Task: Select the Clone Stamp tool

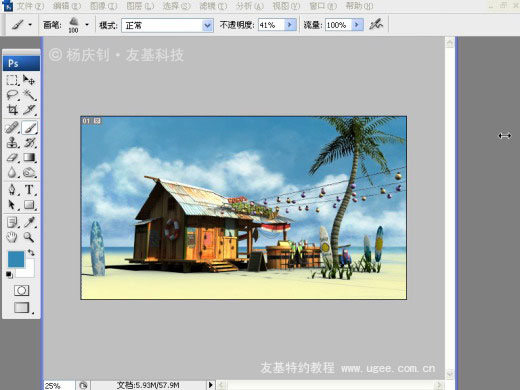Action: 12,143
